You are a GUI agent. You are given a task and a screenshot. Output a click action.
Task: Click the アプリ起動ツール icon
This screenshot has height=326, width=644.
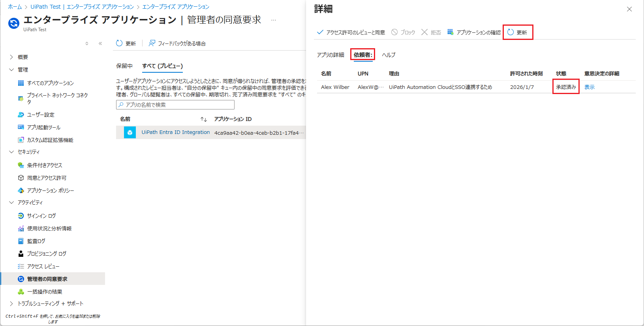coord(21,127)
